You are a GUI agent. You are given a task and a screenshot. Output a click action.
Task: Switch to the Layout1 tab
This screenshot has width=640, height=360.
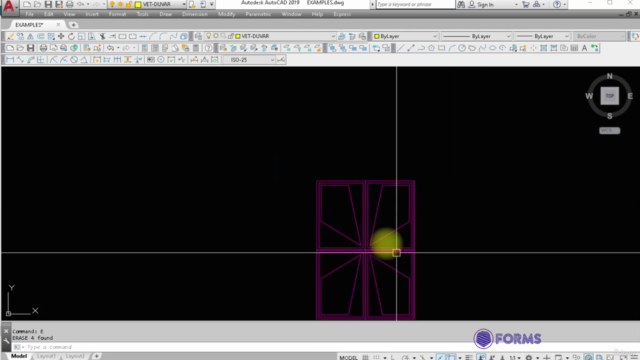coord(46,356)
